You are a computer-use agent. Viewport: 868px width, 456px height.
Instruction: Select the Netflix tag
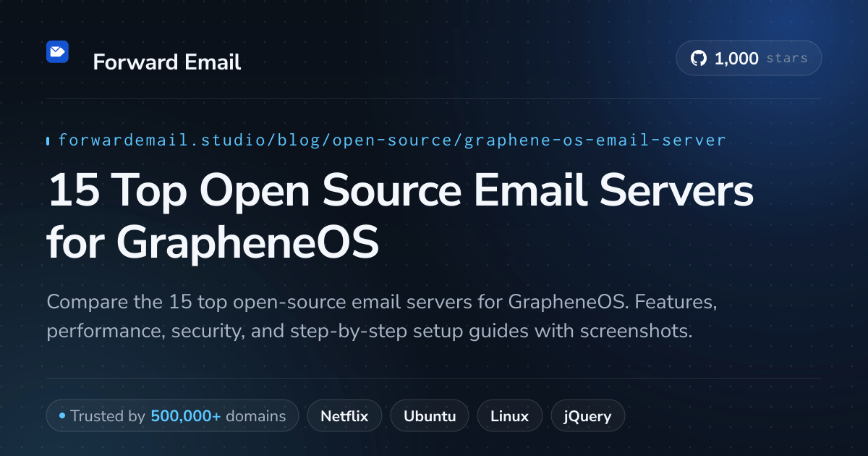click(x=344, y=416)
